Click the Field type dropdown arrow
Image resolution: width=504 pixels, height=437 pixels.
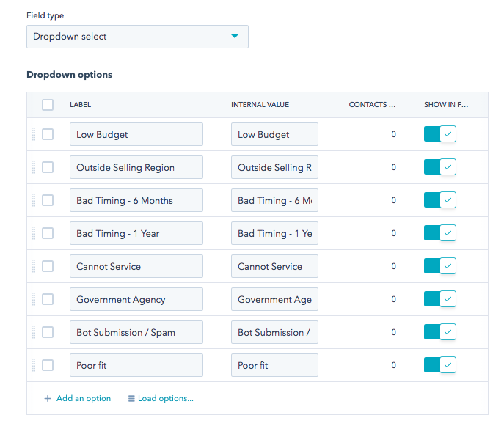point(235,37)
